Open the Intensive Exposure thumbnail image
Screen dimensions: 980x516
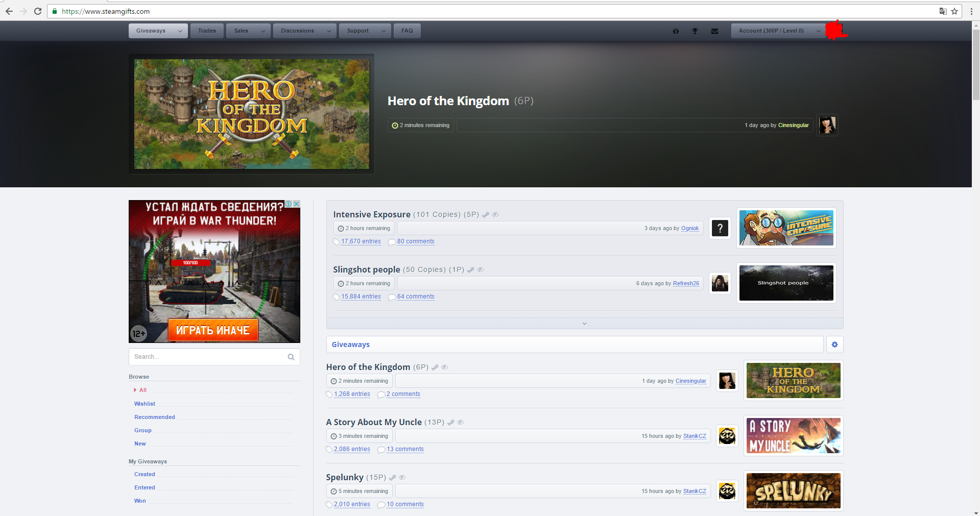pos(786,228)
